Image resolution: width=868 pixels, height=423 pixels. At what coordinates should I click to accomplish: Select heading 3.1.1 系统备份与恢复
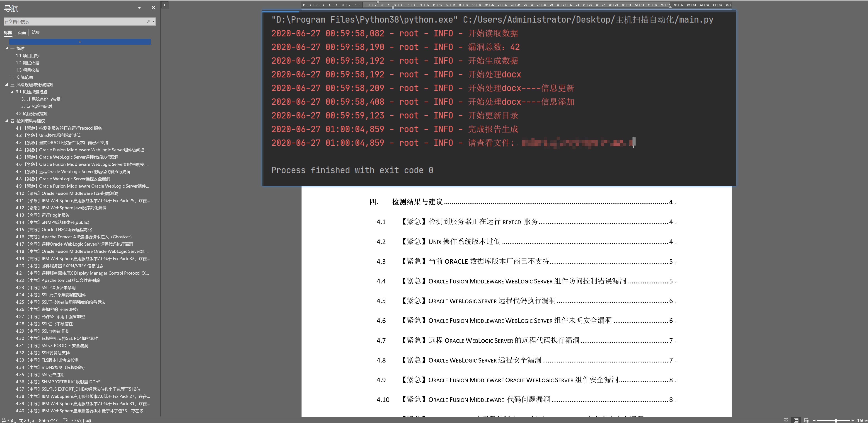coord(41,99)
